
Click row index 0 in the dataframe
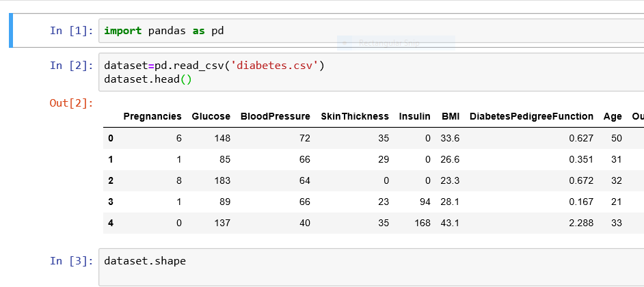(111, 138)
